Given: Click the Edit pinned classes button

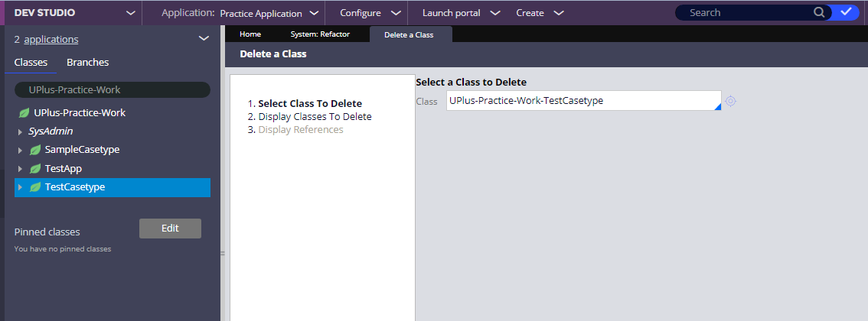Looking at the screenshot, I should [171, 229].
